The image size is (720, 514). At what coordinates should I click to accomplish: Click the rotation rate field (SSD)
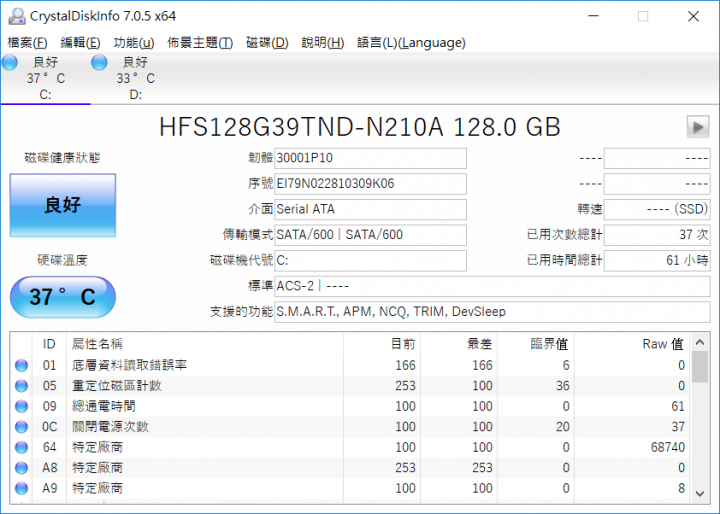tap(657, 209)
